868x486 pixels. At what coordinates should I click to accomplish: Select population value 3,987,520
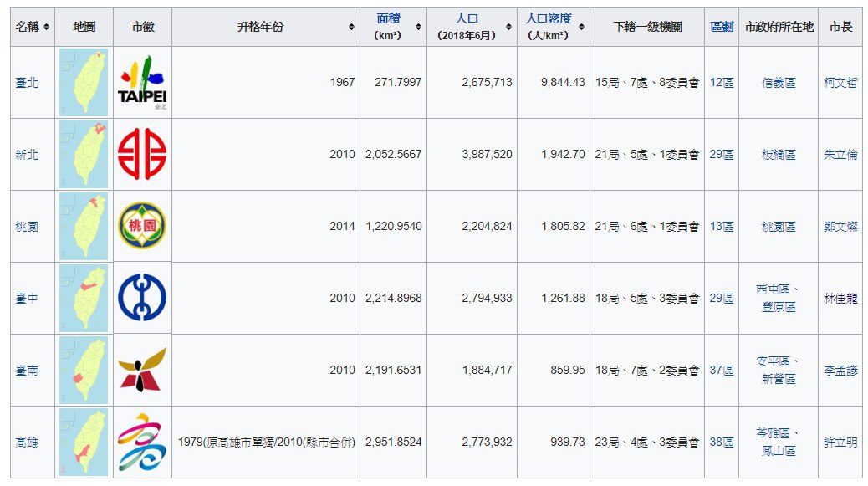488,155
